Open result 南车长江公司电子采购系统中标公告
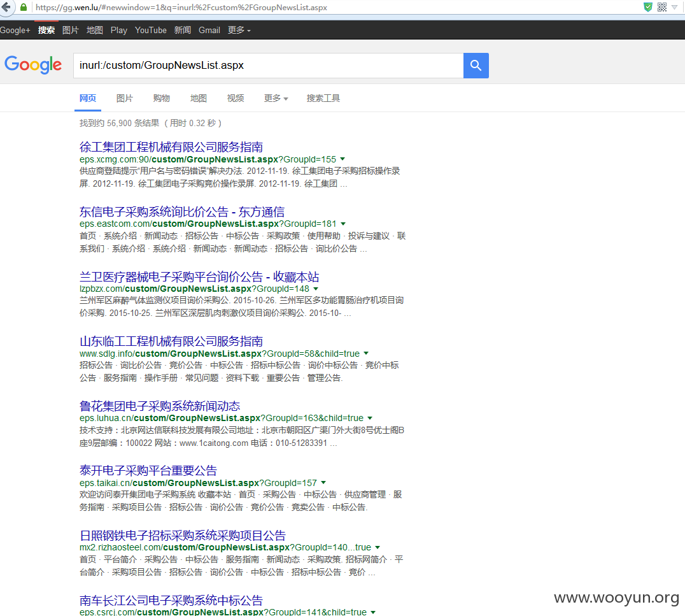 pyautogui.click(x=171, y=600)
